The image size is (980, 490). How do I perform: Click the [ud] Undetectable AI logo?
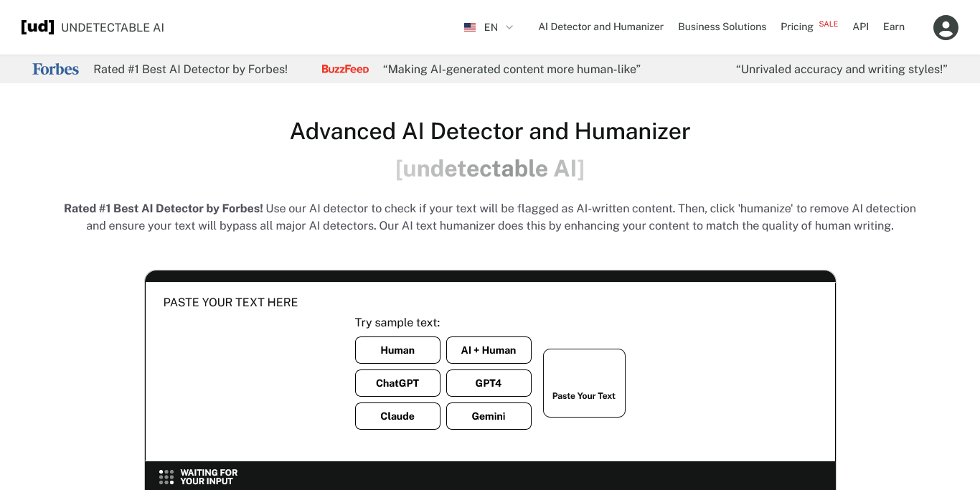[x=93, y=27]
